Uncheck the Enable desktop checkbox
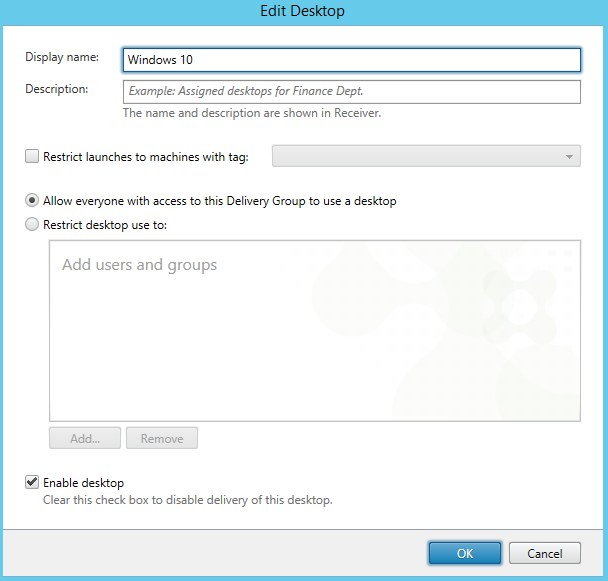The height and width of the screenshot is (581, 608). click(32, 482)
